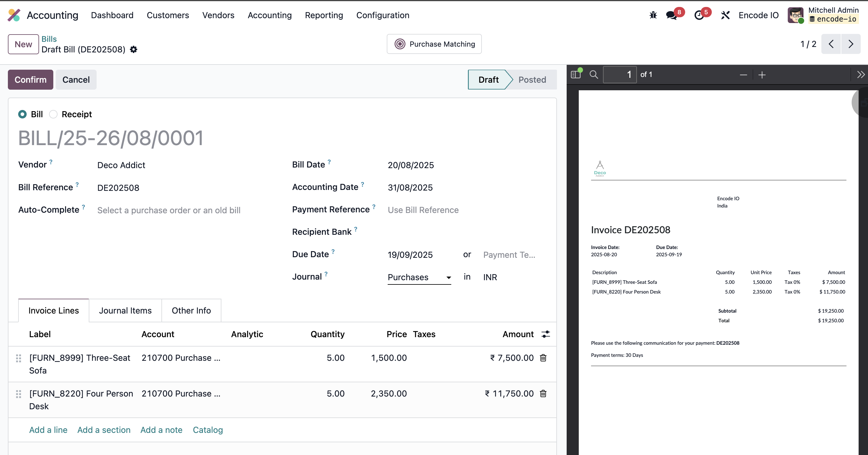This screenshot has height=455, width=868.
Task: Select the Receipt radio button
Action: (53, 114)
